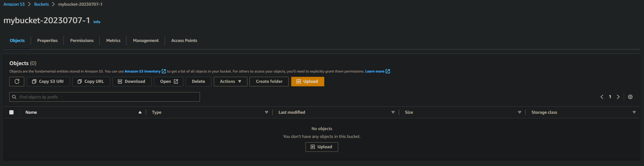The image size is (644, 166).
Task: Click the Name column header
Action: (x=31, y=112)
